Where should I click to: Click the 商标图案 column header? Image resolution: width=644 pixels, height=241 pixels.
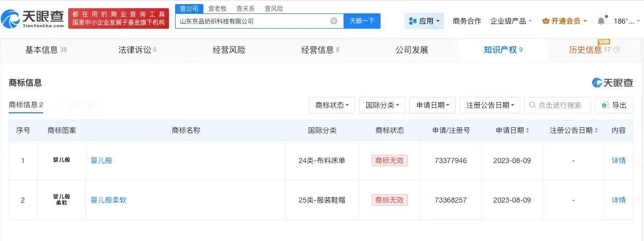tap(62, 131)
